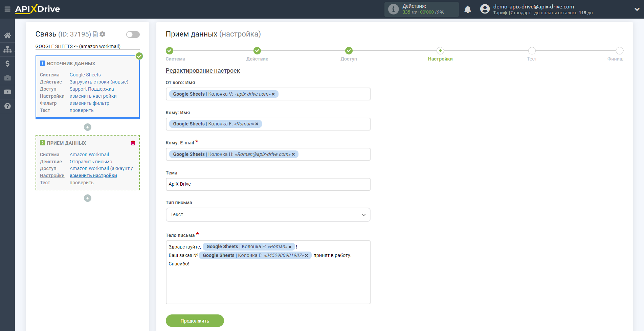Add a step between source and receiver

click(x=88, y=127)
